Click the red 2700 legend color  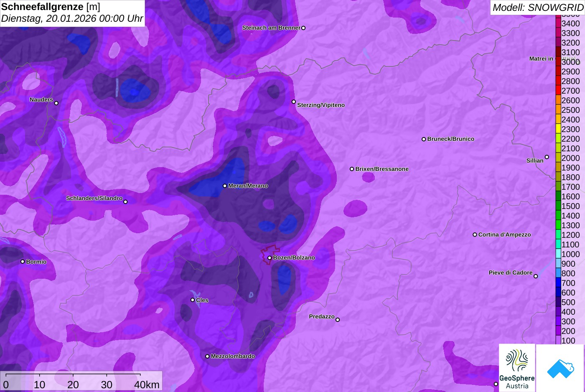[x=558, y=91]
